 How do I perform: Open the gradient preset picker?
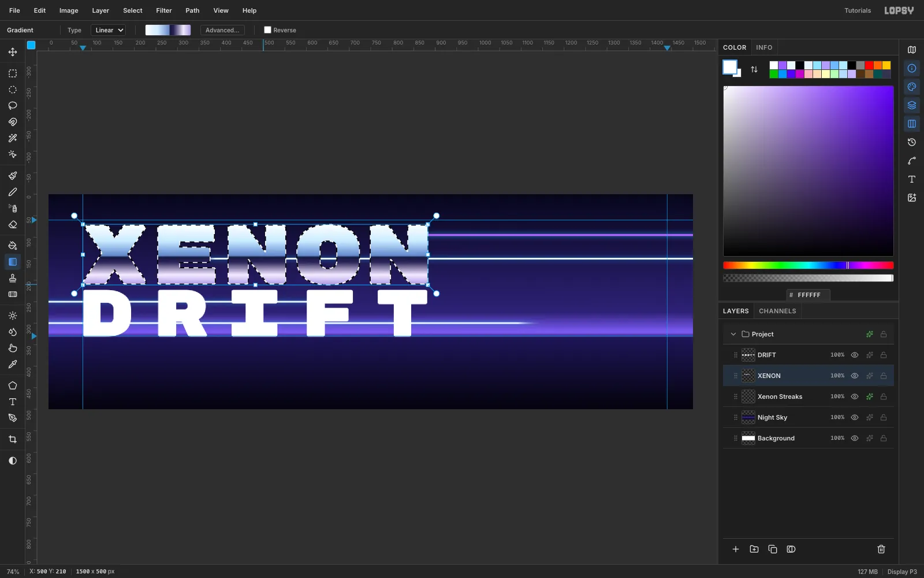coord(168,30)
